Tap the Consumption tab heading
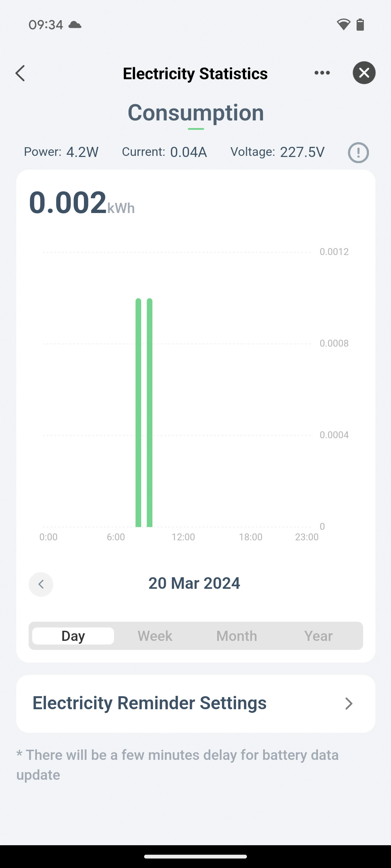 195,113
